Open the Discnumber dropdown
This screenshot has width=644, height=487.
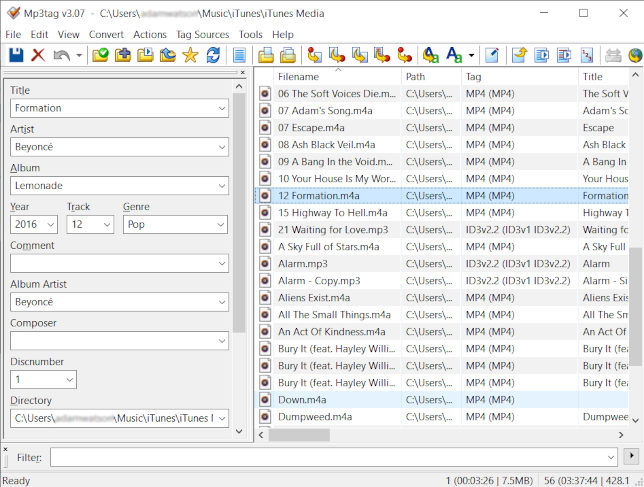(x=68, y=380)
